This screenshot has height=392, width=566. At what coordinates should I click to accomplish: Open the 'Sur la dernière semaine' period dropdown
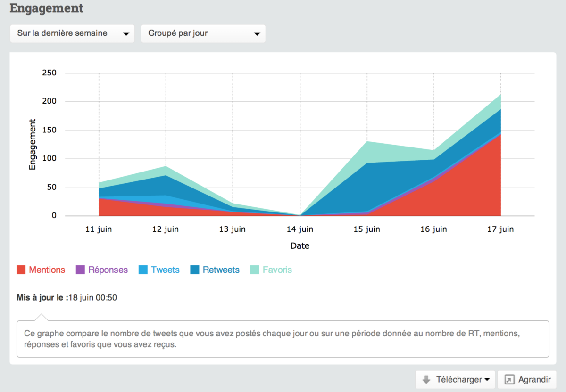pyautogui.click(x=72, y=33)
